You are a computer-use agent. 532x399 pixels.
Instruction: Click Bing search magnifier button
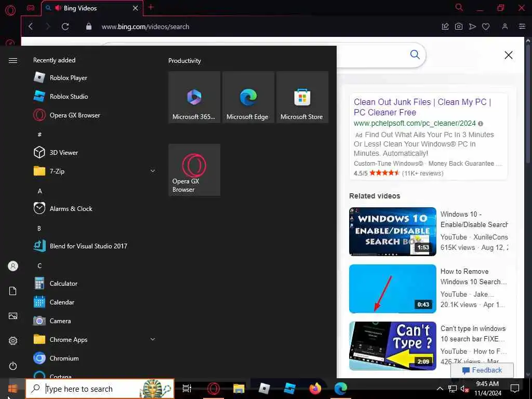click(x=415, y=55)
